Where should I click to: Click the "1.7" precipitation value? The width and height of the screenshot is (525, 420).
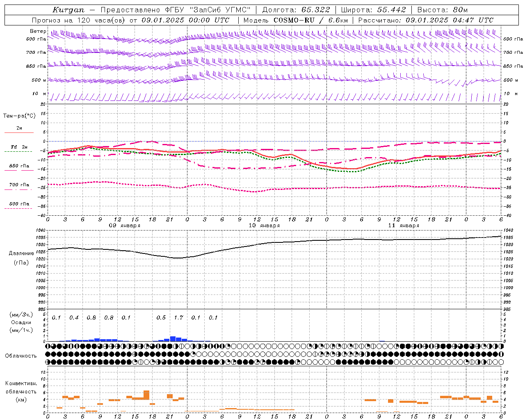tap(178, 317)
